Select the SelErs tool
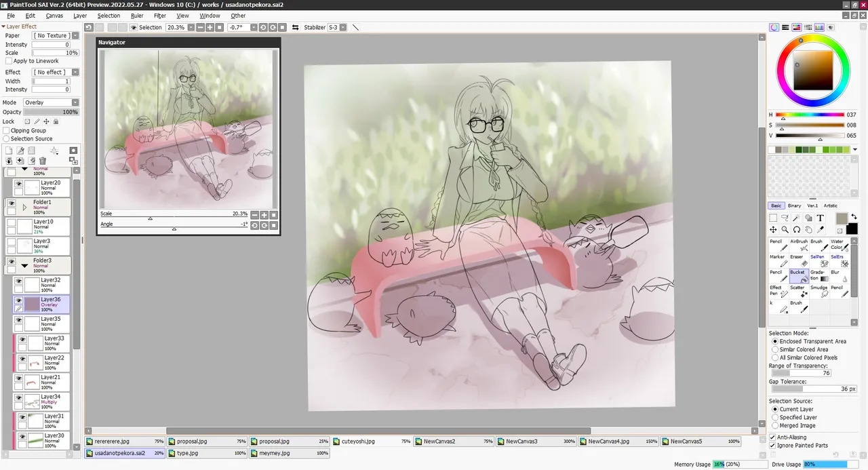The height and width of the screenshot is (470, 868). [x=839, y=260]
